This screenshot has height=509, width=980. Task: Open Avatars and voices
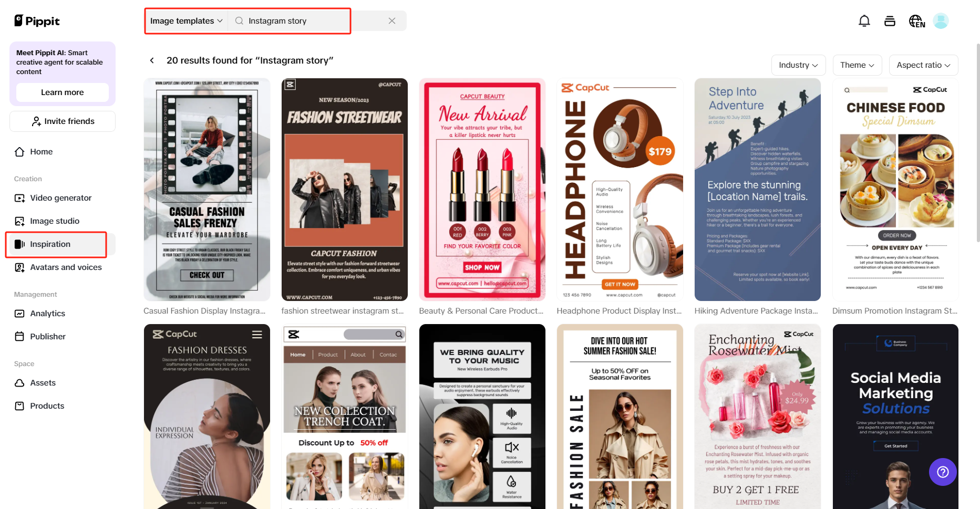tap(65, 267)
